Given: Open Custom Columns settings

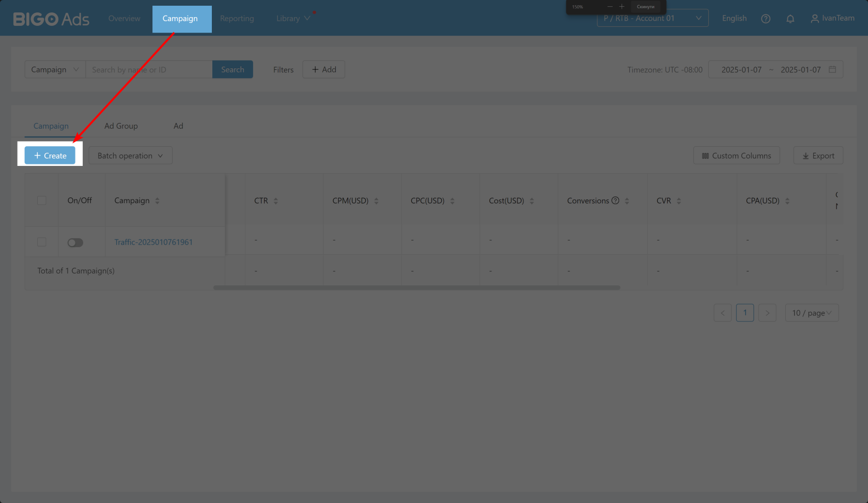Looking at the screenshot, I should pos(736,156).
